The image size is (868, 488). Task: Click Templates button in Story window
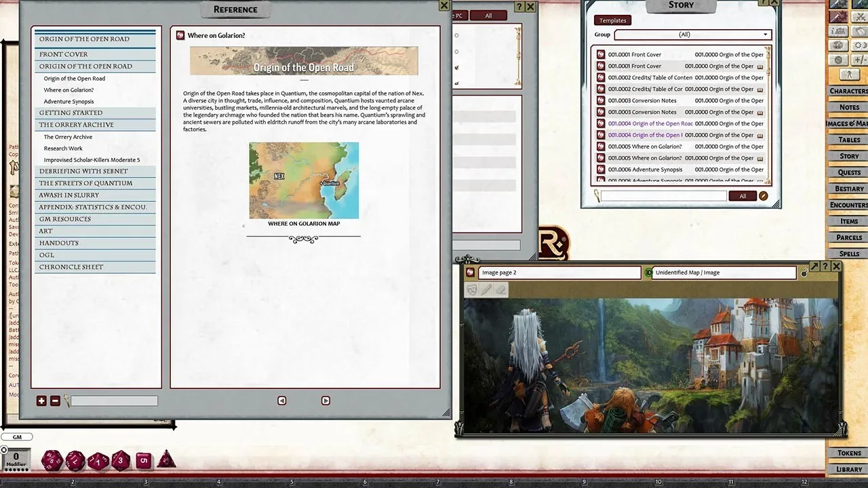[x=612, y=20]
